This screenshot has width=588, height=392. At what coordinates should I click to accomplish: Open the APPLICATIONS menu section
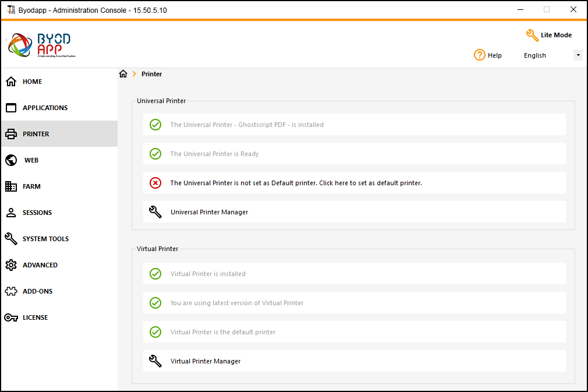coord(59,108)
